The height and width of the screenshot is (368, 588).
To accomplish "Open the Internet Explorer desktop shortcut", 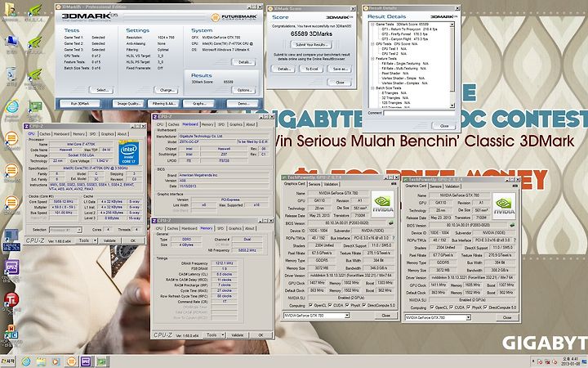I will pyautogui.click(x=11, y=108).
